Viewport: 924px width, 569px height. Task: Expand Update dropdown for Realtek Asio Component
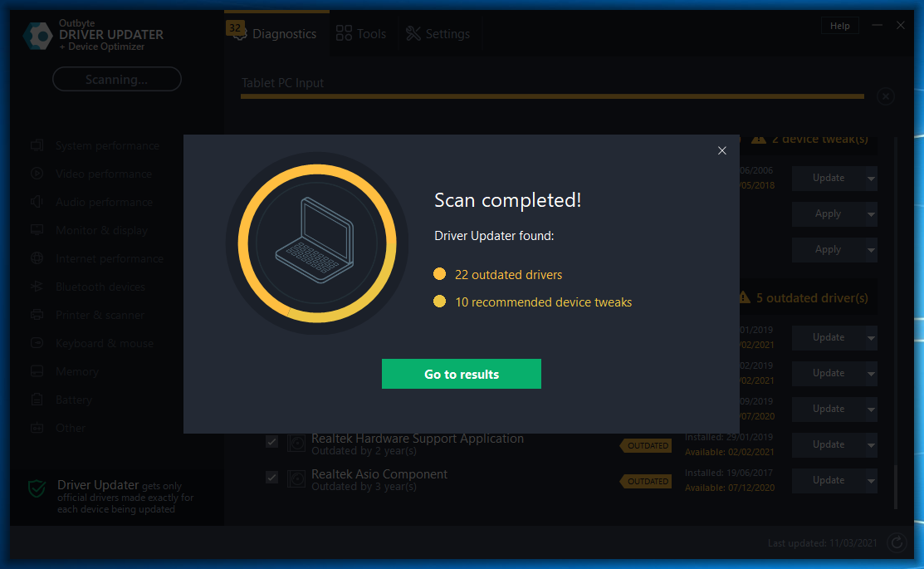click(x=871, y=481)
